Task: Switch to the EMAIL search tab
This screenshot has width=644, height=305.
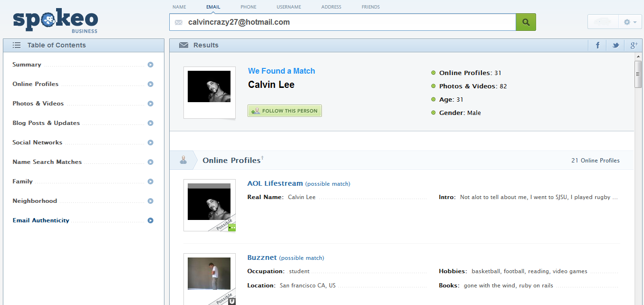Action: click(x=213, y=7)
